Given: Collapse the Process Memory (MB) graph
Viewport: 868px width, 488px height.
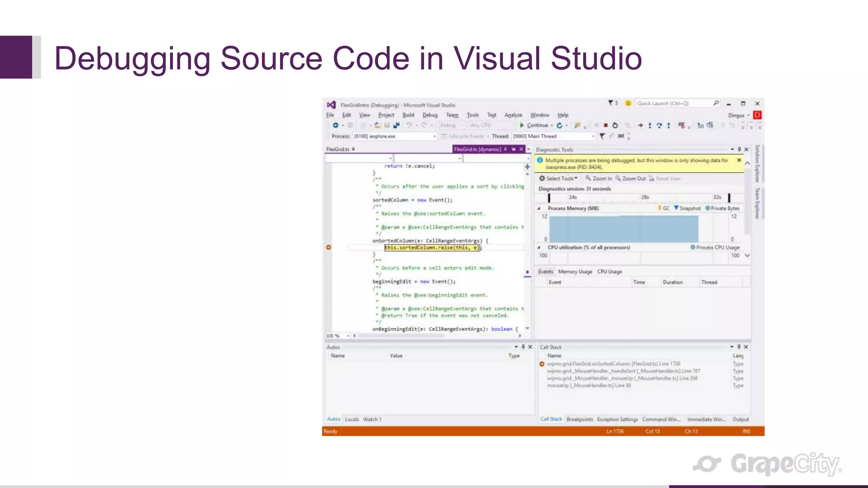Looking at the screenshot, I should coord(539,208).
